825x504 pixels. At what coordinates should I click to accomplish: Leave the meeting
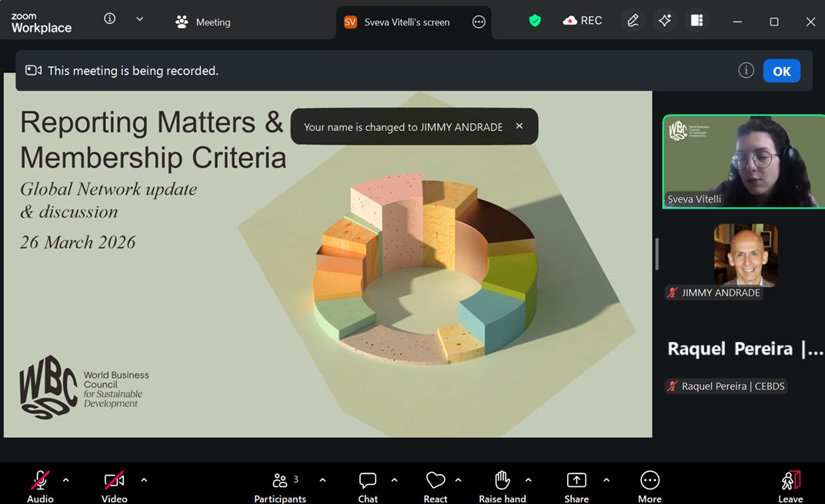[790, 487]
